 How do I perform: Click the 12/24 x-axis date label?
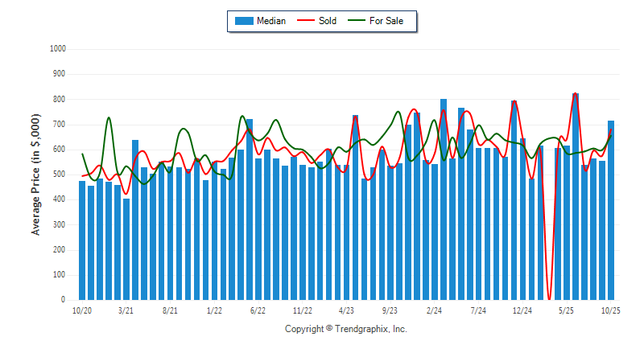[x=522, y=310]
